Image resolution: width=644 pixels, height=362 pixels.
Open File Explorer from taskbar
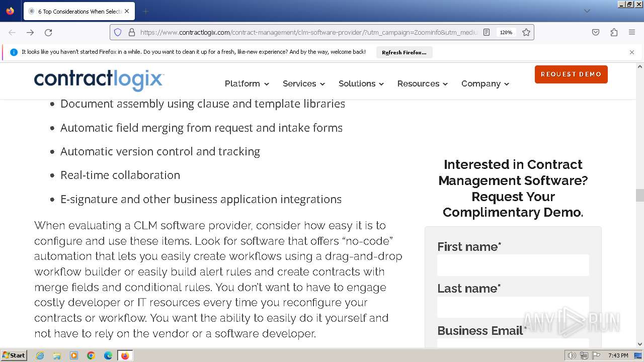(57, 355)
